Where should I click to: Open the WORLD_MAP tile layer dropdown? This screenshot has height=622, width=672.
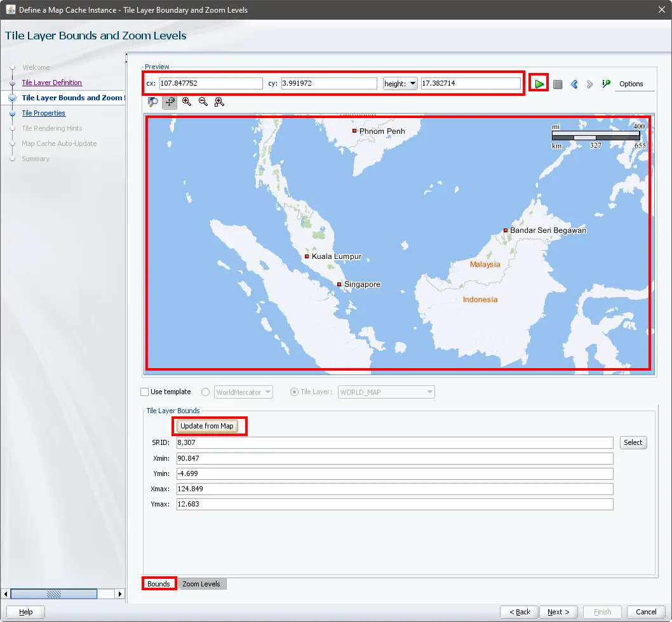(386, 392)
